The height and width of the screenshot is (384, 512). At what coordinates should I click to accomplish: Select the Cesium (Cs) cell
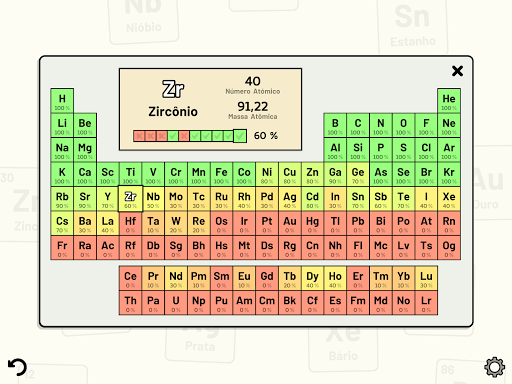coord(62,223)
